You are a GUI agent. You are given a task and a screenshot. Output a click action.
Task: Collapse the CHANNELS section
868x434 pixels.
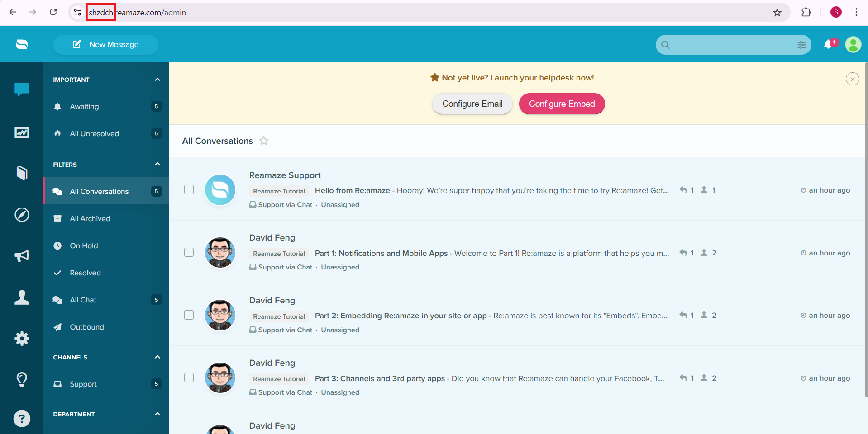pos(157,357)
